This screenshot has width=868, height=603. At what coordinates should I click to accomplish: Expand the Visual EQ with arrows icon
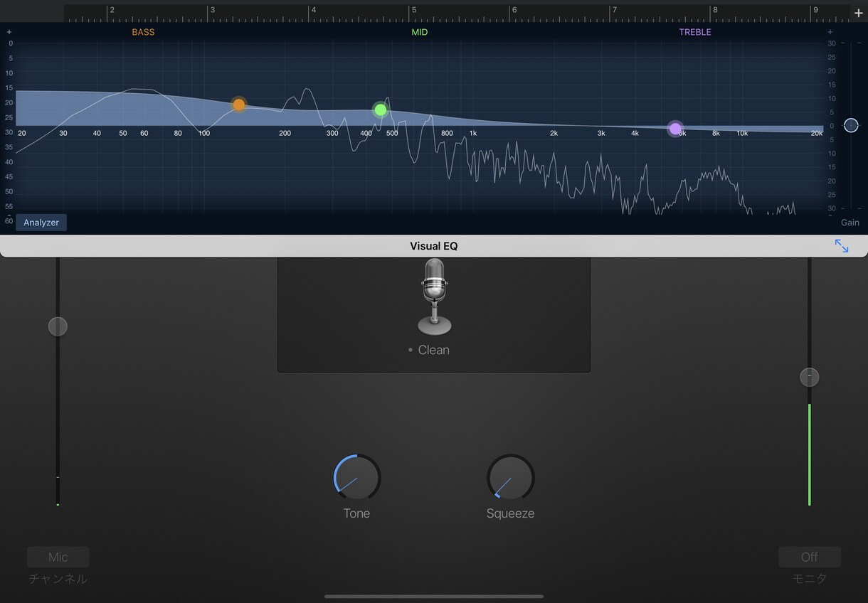pos(842,246)
